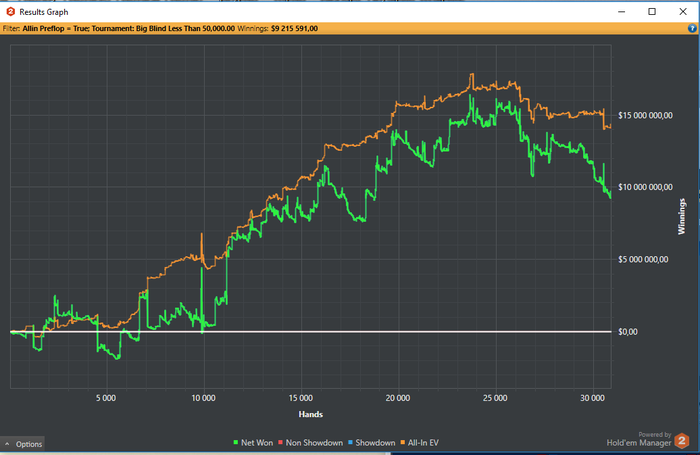
Task: Click the blue help question-mark icon
Action: coord(692,28)
